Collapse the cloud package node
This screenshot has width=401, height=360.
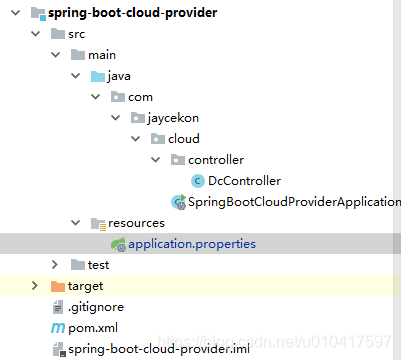136,139
